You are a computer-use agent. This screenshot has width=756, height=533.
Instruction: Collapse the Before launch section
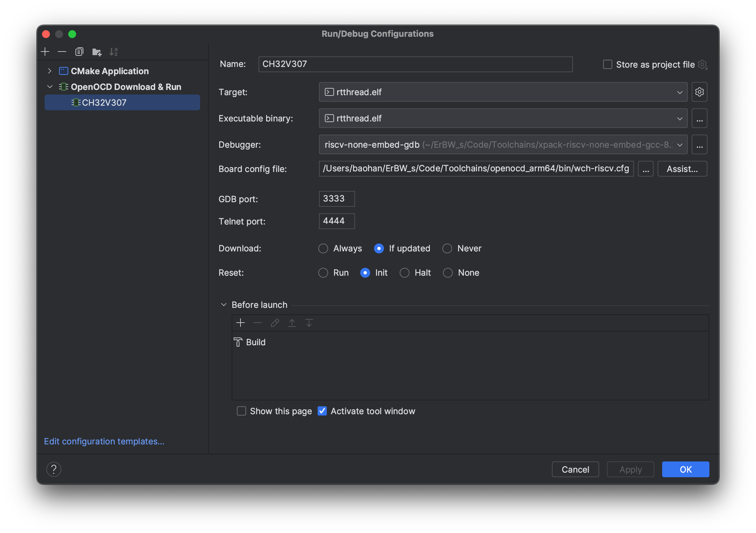(223, 305)
